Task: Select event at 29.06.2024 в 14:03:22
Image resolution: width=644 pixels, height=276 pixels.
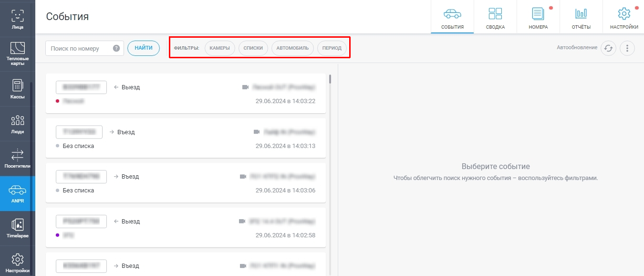Action: coord(186,93)
